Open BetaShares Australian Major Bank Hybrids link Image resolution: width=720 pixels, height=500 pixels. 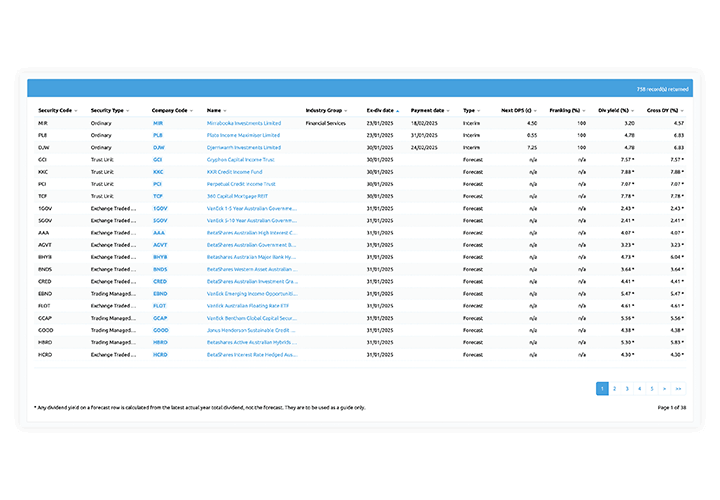click(252, 257)
